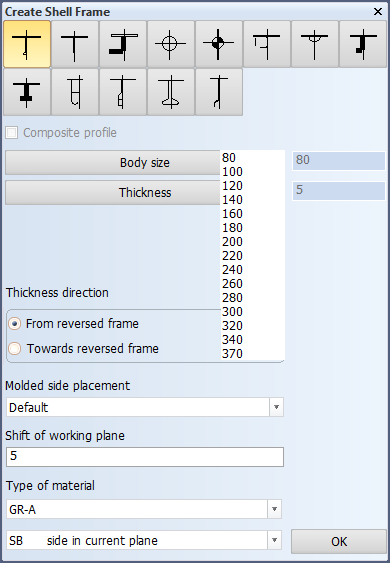Choose the plain T-bar profile icon
390x563 pixels.
[x=75, y=44]
